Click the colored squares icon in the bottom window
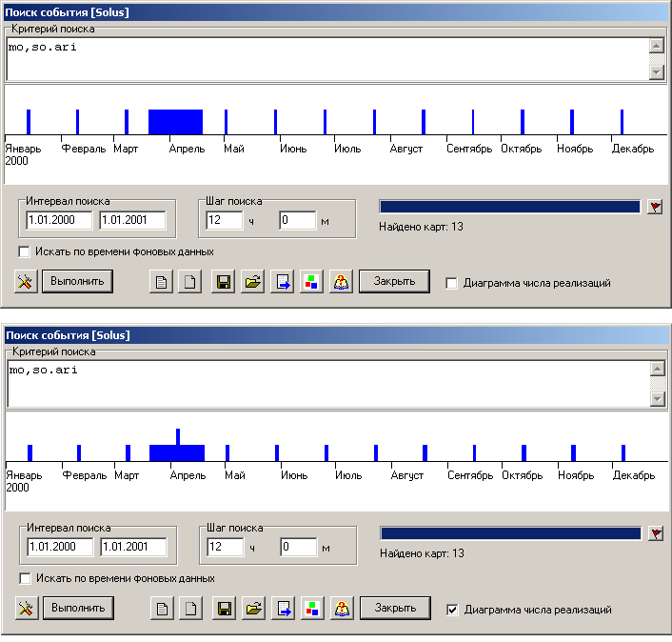The image size is (672, 642). point(311,609)
